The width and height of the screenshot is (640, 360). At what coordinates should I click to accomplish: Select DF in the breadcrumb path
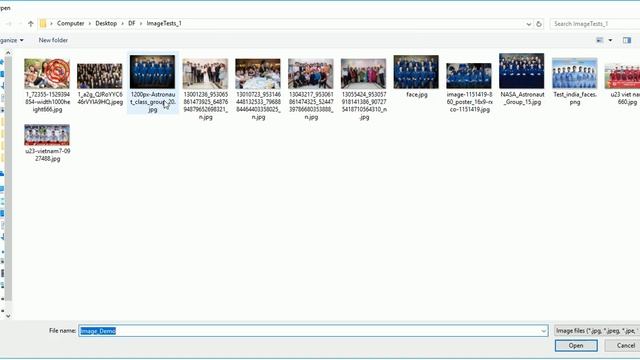131,23
